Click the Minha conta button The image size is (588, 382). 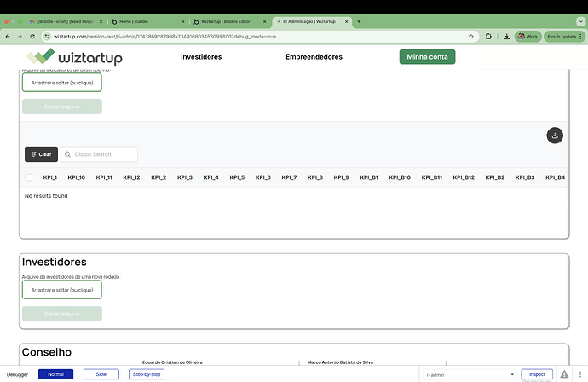click(x=427, y=56)
